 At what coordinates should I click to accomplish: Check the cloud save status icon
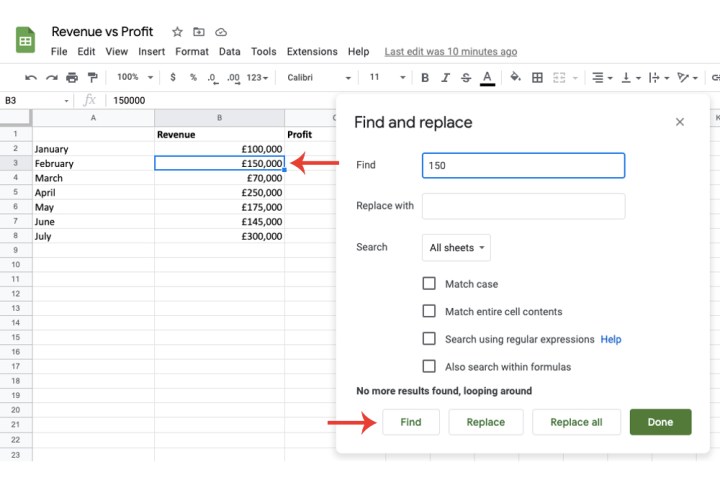[221, 32]
